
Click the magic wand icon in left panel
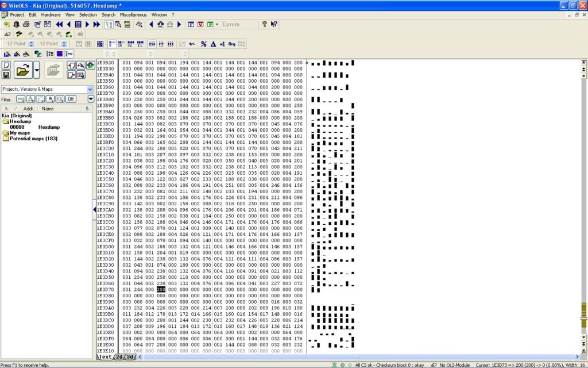[x=80, y=66]
